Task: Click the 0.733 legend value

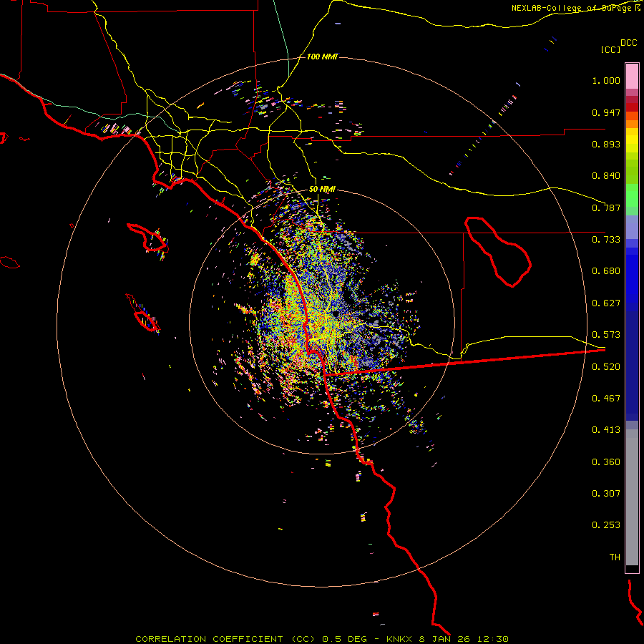Action: 606,240
